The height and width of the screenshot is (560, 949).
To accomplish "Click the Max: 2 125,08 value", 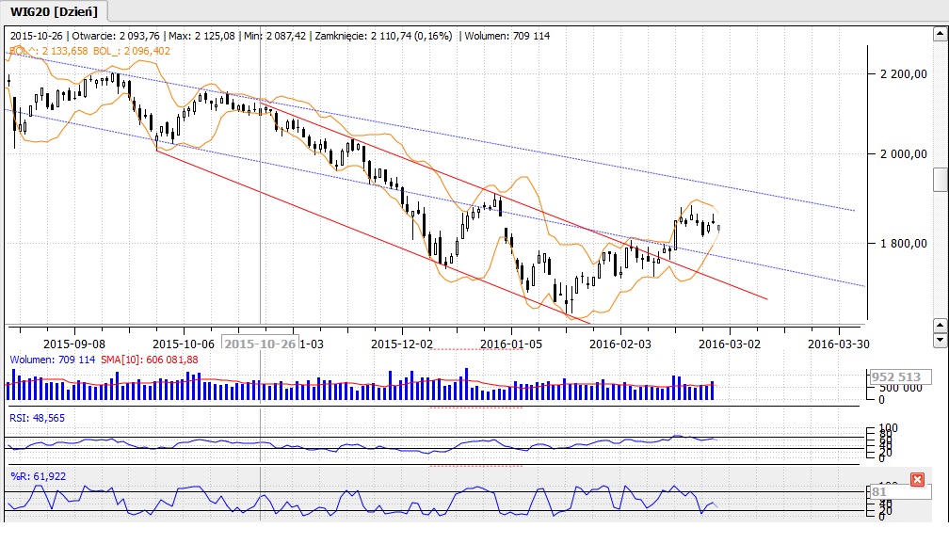I will pyautogui.click(x=201, y=36).
